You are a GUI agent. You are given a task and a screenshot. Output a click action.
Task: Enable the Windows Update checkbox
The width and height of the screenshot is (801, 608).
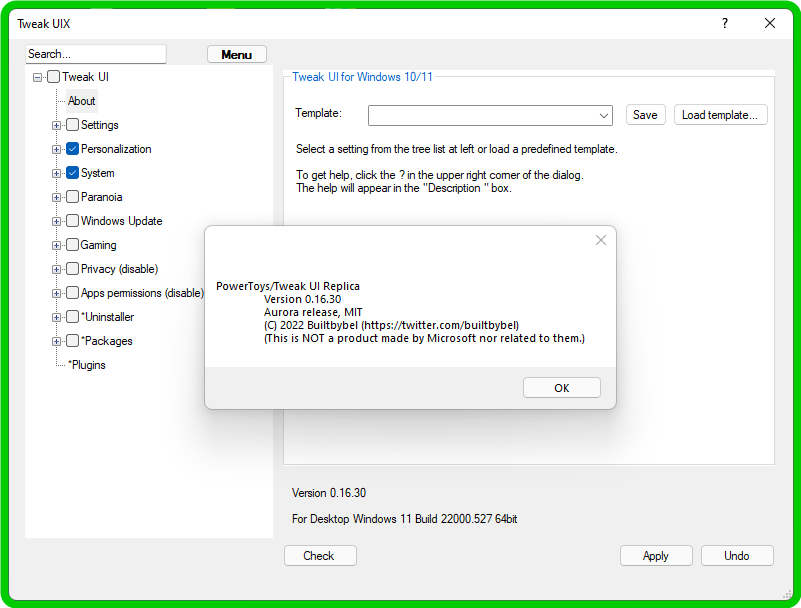[73, 221]
